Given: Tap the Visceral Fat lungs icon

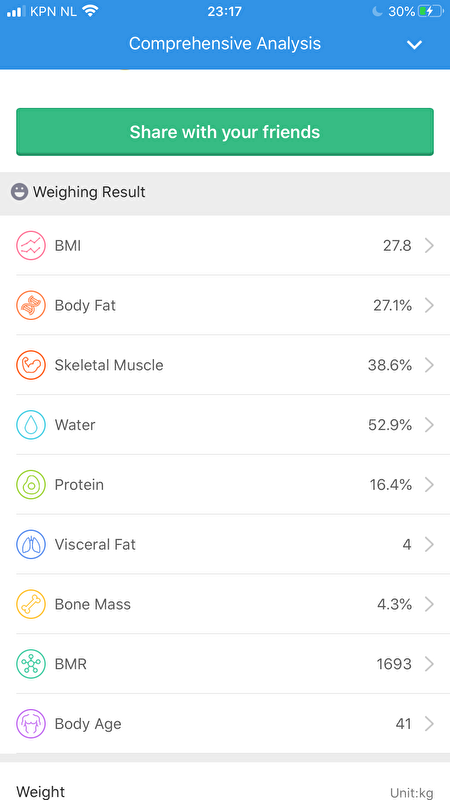Looking at the screenshot, I should 31,544.
